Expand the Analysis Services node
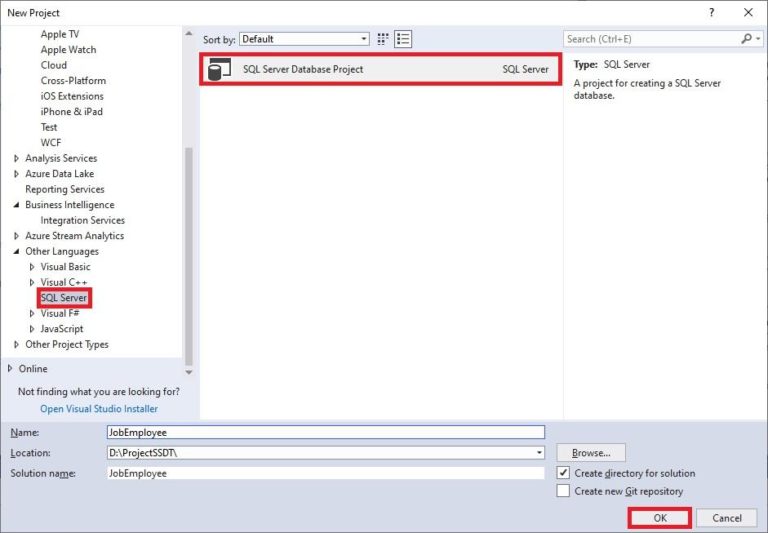Viewport: 768px width, 533px height. pyautogui.click(x=16, y=158)
